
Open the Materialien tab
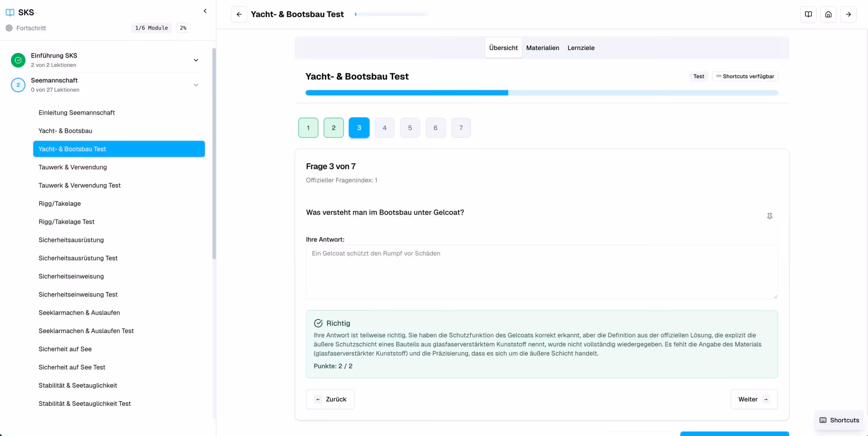(542, 48)
